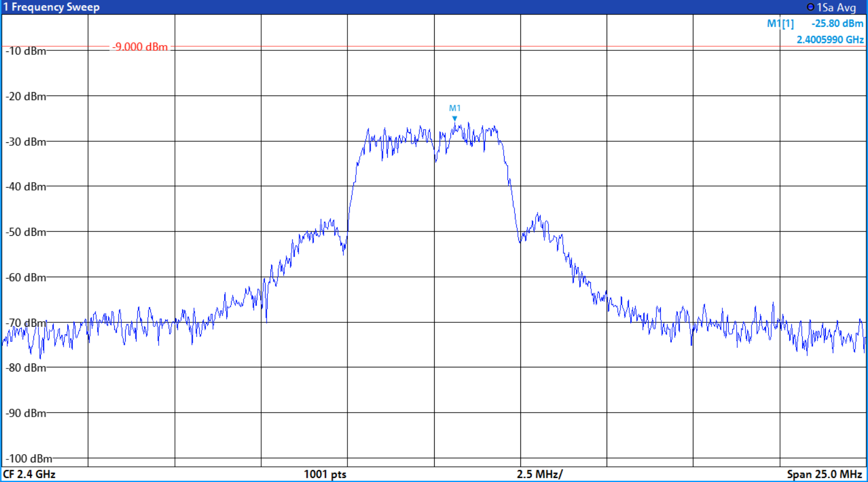The image size is (868, 482).
Task: Click the '1001 pts' sweep points label
Action: [325, 474]
